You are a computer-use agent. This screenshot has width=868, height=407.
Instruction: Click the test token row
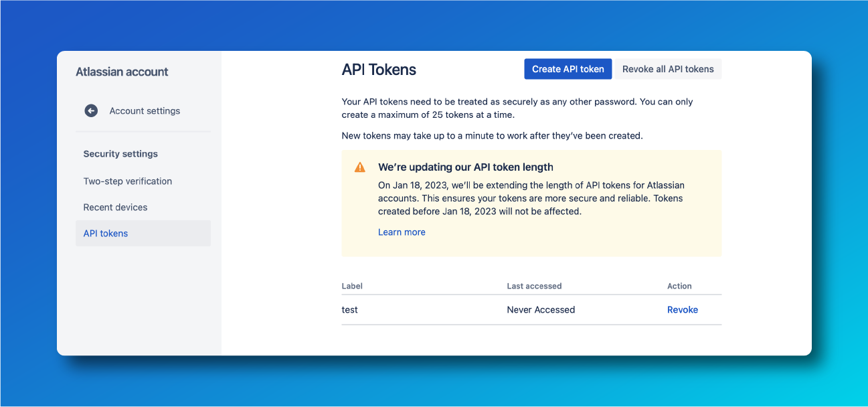click(x=349, y=309)
